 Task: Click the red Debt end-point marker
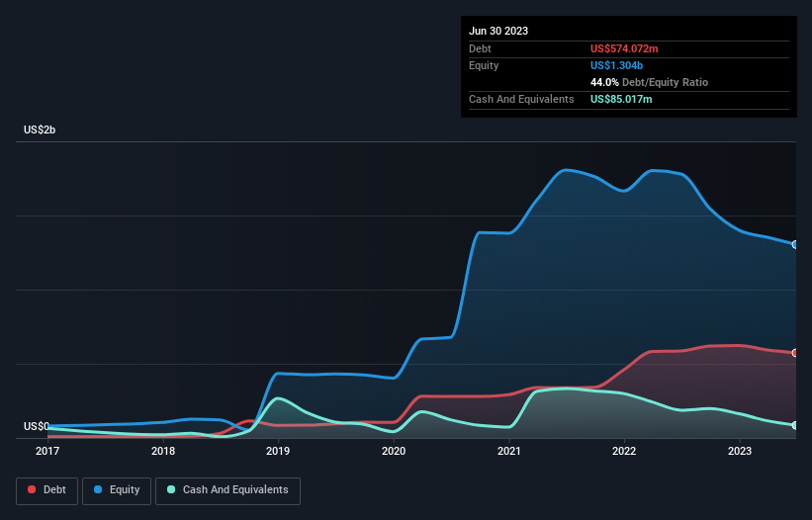coord(795,353)
